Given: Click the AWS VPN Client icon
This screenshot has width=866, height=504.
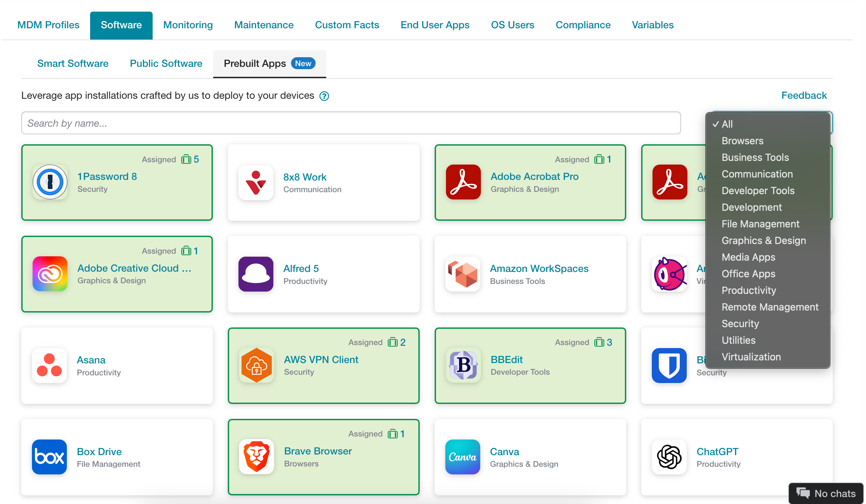Looking at the screenshot, I should click(256, 365).
